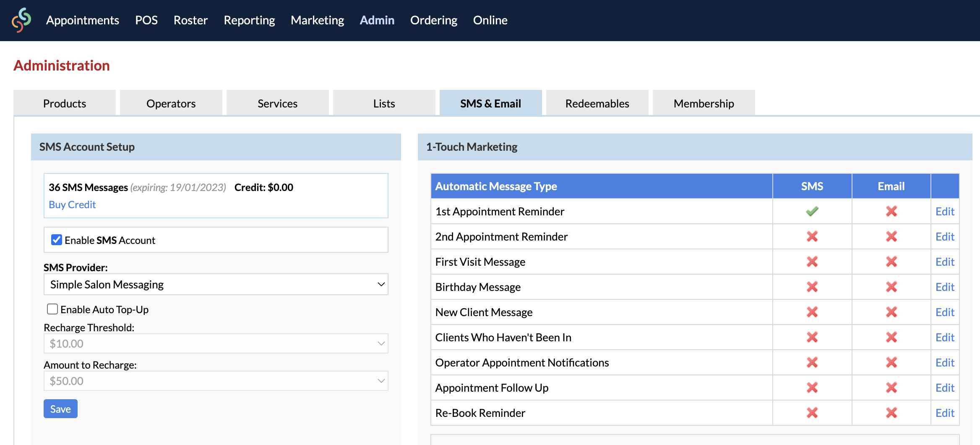This screenshot has width=980, height=445.
Task: Click the SMS column header
Action: pyautogui.click(x=812, y=186)
